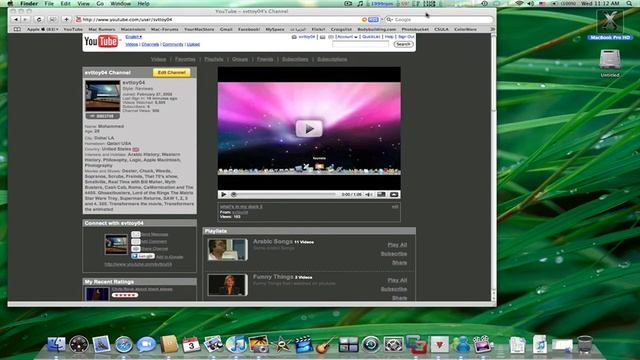Click the Upload link in YouTube header
This screenshot has height=360, width=640.
[x=193, y=44]
